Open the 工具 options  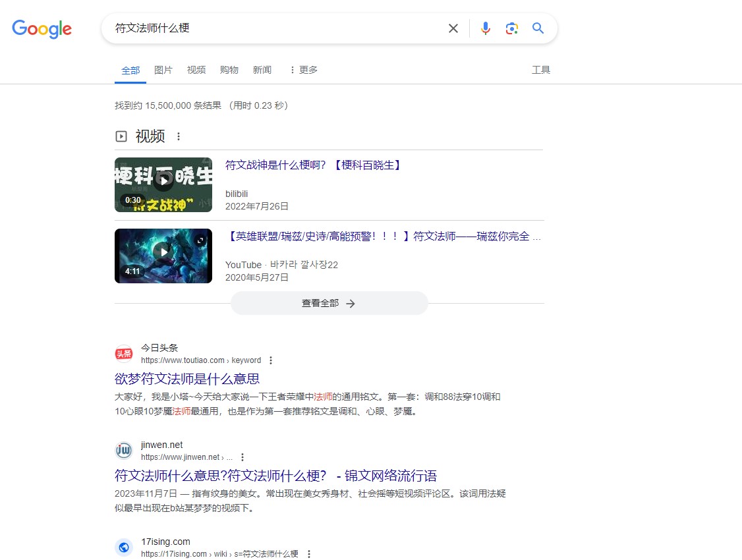click(x=541, y=70)
